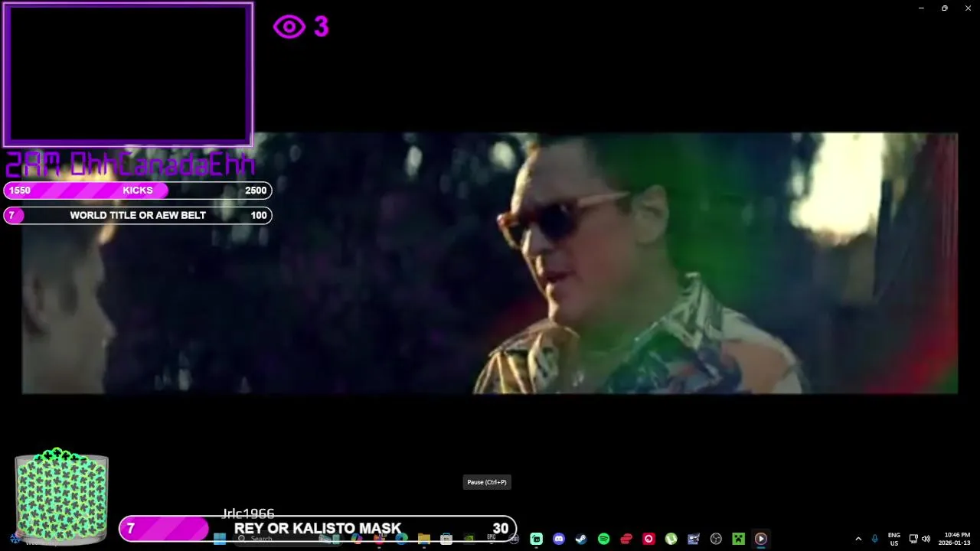This screenshot has height=551, width=980.
Task: Select the active media player taskbar icon
Action: click(760, 539)
